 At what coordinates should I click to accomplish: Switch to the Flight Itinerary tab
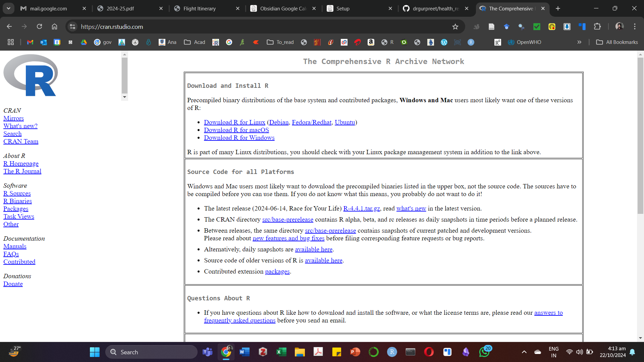[199, 8]
